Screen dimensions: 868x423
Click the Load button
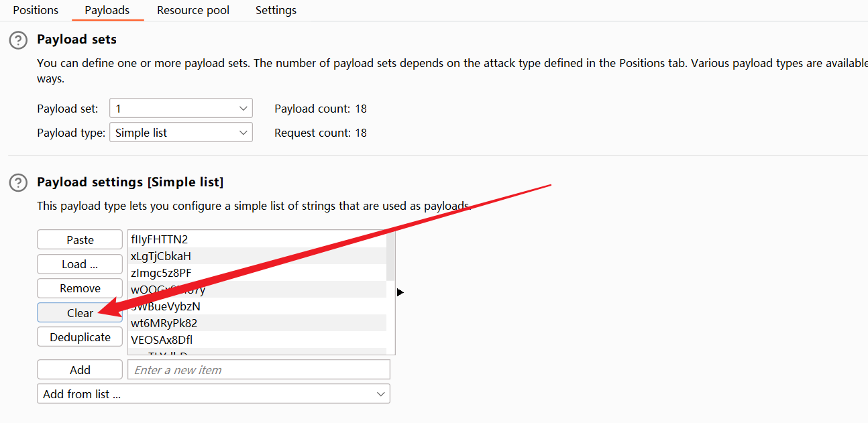80,264
